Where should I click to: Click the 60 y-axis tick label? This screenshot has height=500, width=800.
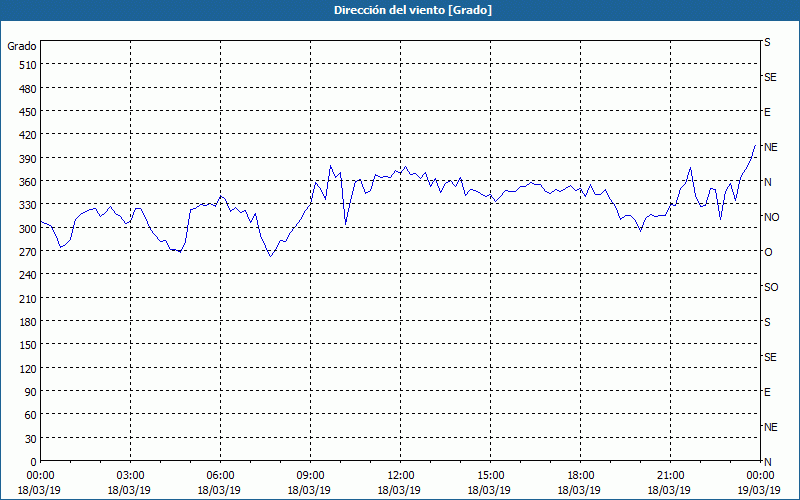(x=31, y=415)
